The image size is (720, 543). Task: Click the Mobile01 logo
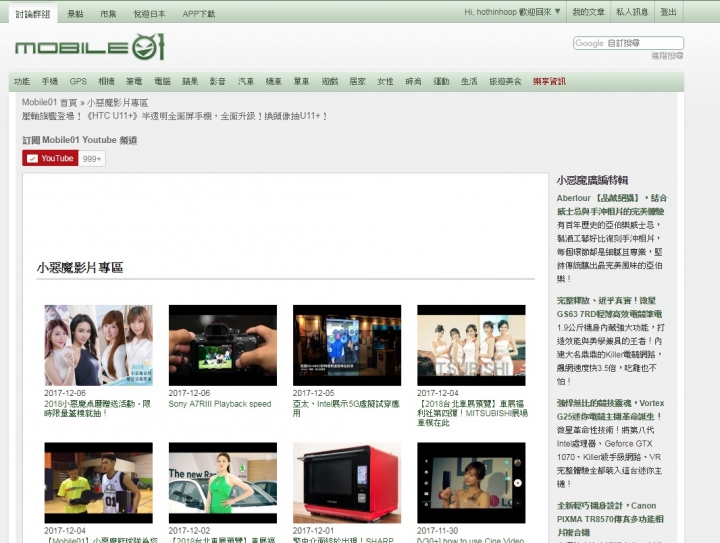(90, 47)
